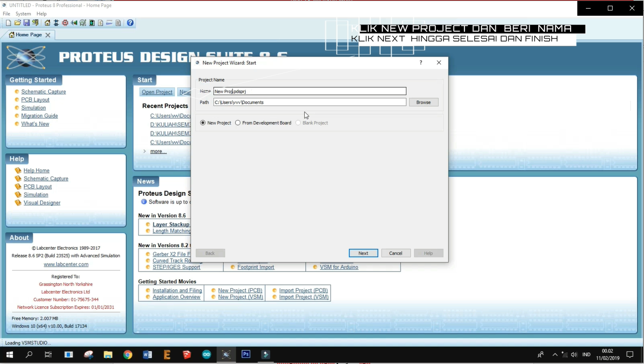The height and width of the screenshot is (364, 644).
Task: Click the Save Project floppy disk icon
Action: (26, 23)
